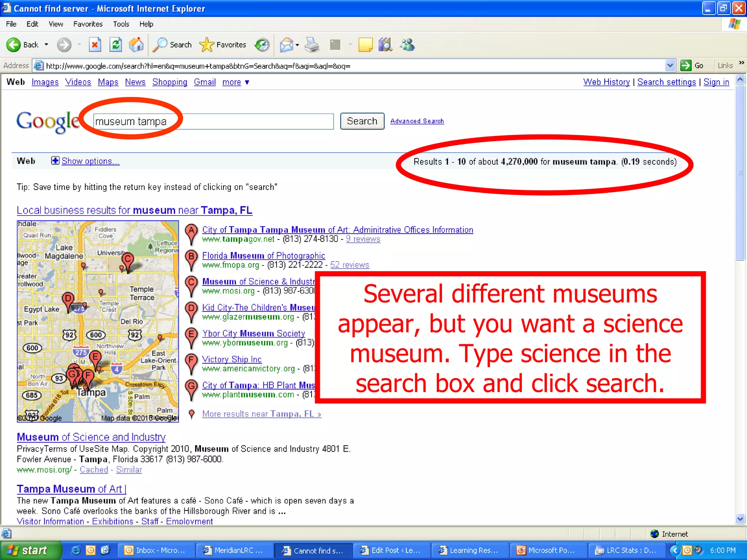Viewport: 747px width, 560px height.
Task: Click the yellow Discuss note icon
Action: click(365, 45)
